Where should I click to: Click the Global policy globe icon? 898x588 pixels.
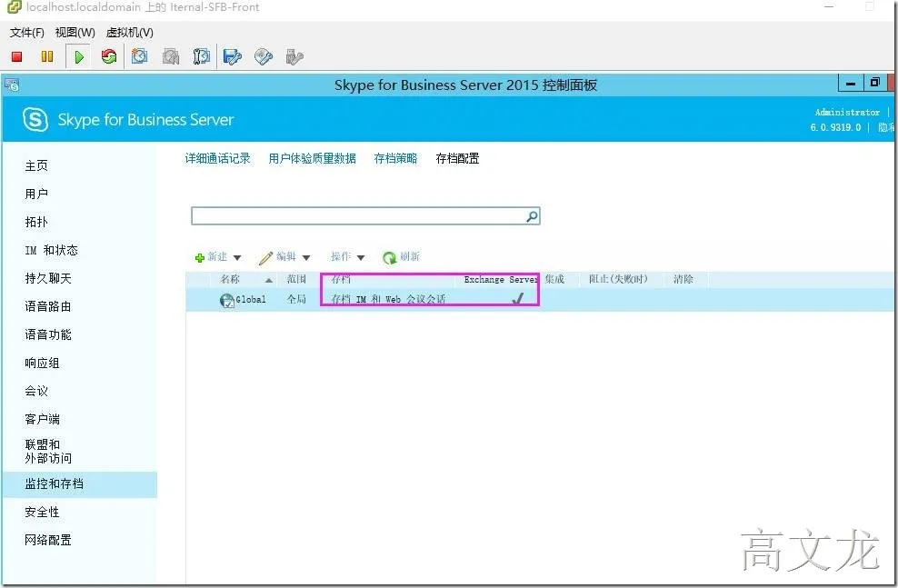(227, 300)
